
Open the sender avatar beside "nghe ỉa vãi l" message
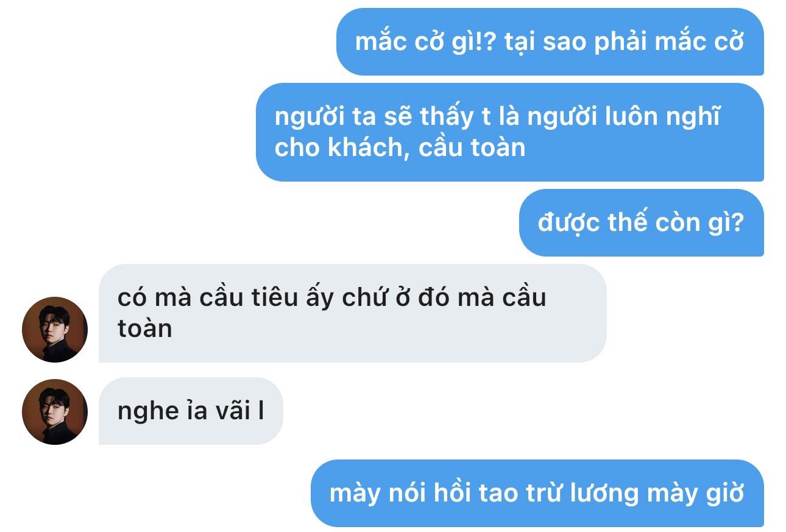pyautogui.click(x=55, y=412)
